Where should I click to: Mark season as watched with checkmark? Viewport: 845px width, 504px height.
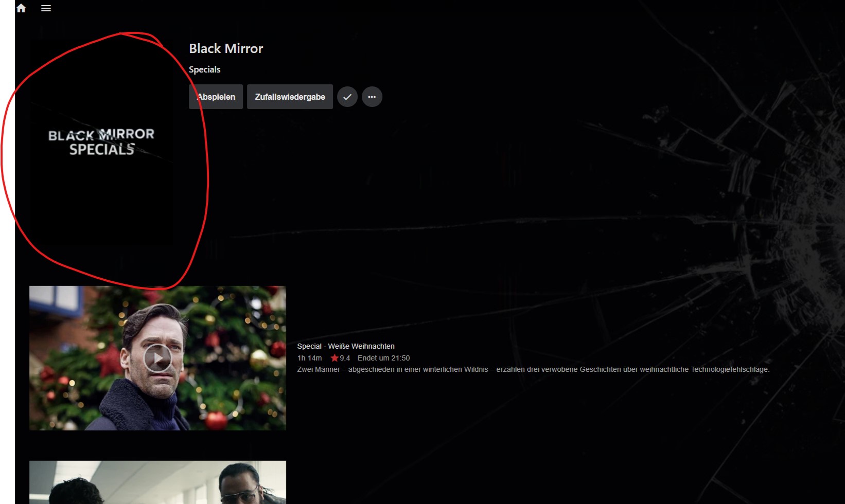tap(347, 97)
